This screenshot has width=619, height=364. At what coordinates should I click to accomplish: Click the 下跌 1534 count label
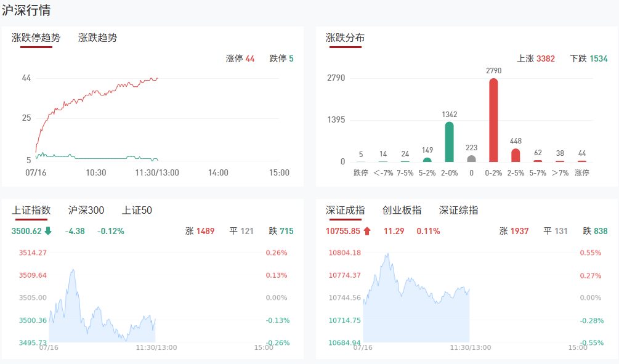point(589,59)
